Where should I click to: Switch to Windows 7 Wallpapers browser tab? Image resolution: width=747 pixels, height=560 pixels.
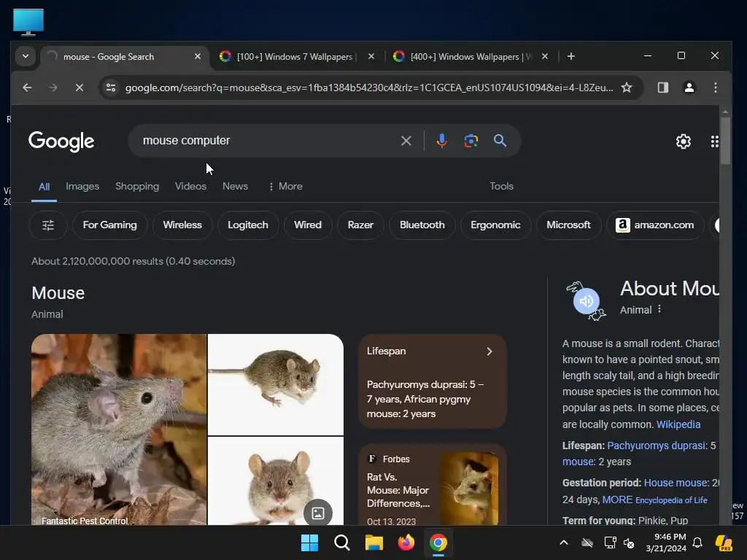pyautogui.click(x=296, y=57)
